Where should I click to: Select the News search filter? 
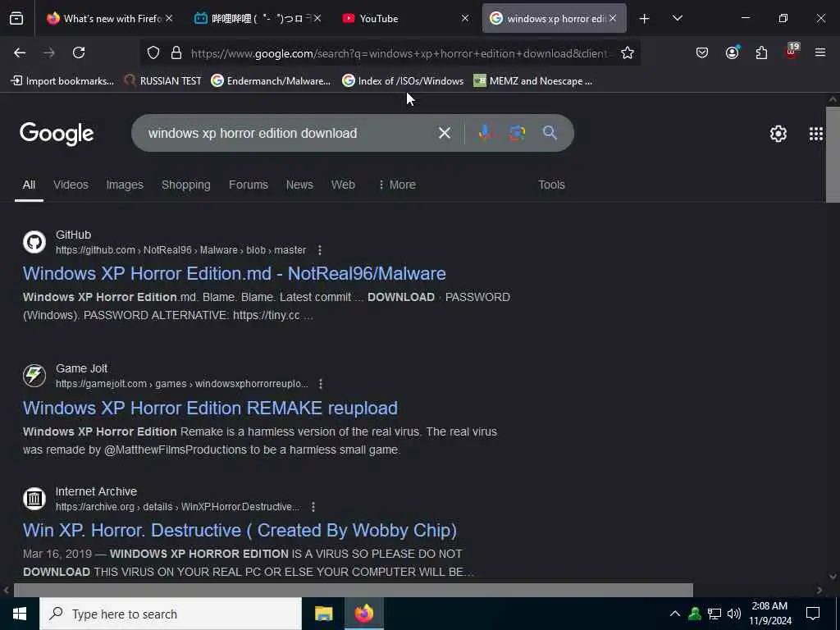click(299, 185)
